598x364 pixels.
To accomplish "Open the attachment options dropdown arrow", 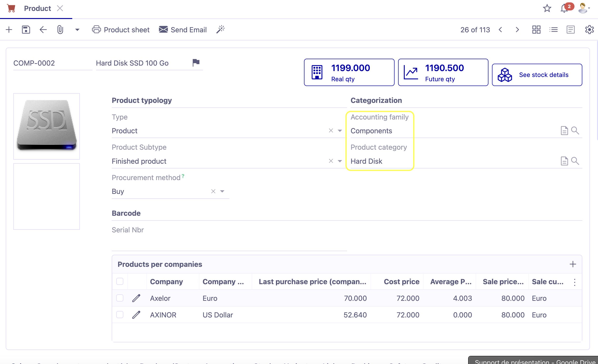I will (77, 30).
